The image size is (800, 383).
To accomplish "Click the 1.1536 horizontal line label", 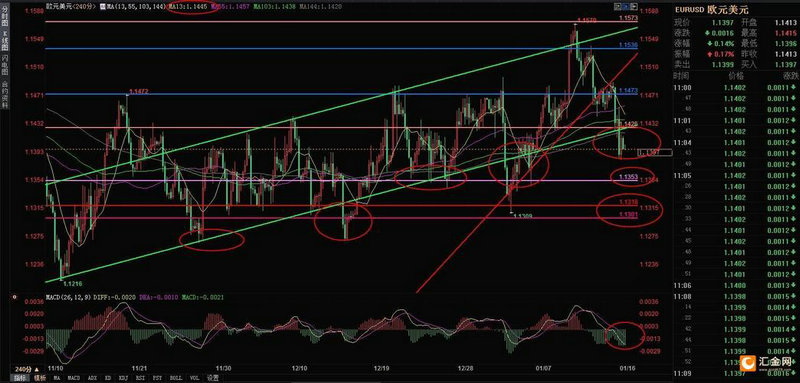I will 629,45.
